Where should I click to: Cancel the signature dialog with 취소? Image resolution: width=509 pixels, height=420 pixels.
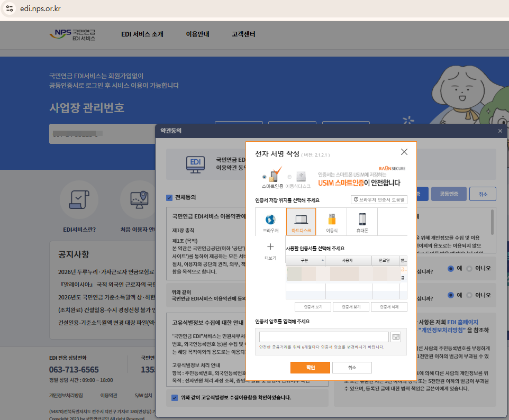coord(352,368)
